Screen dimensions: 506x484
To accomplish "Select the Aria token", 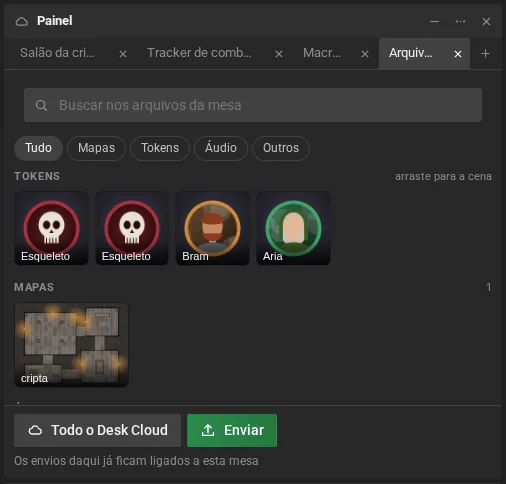I will [293, 228].
